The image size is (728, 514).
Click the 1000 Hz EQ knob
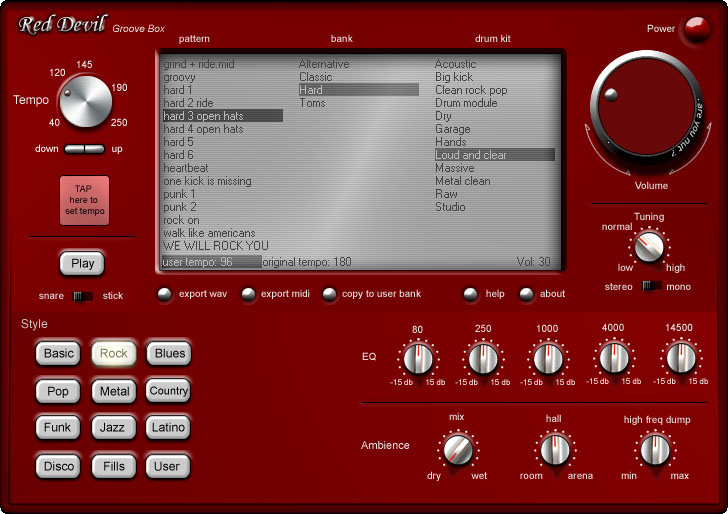pos(547,358)
